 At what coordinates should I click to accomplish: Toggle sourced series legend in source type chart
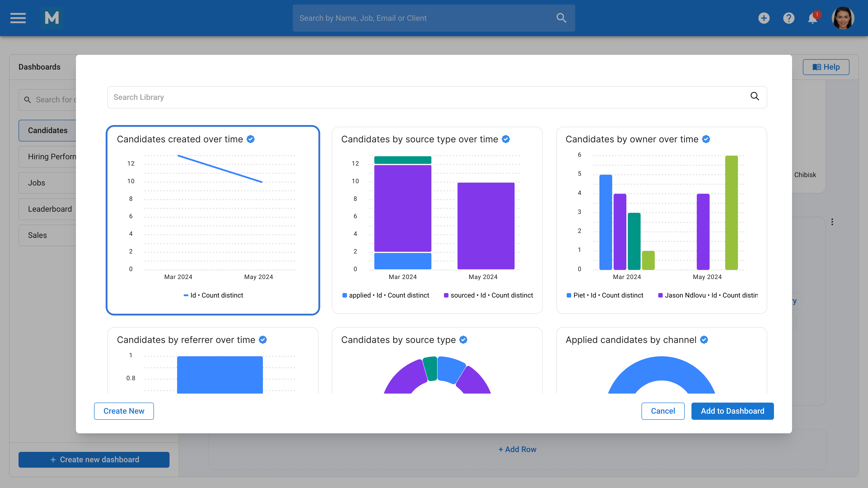tap(488, 295)
